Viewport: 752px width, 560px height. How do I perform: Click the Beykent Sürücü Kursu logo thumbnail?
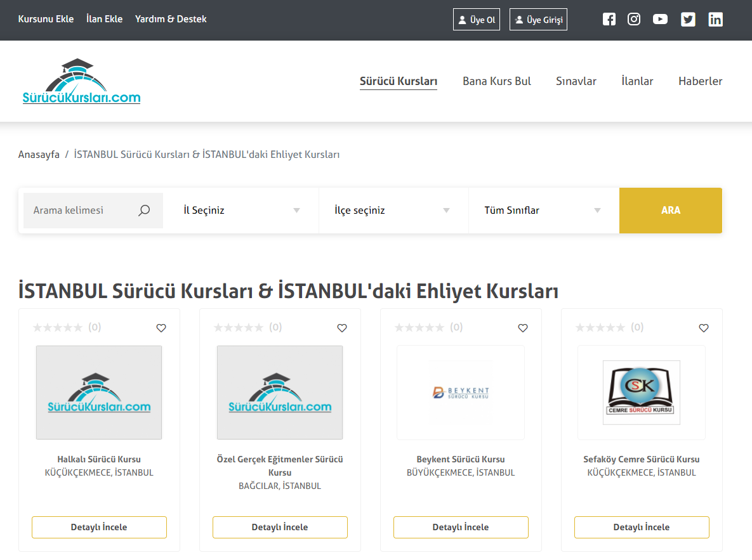click(x=461, y=393)
